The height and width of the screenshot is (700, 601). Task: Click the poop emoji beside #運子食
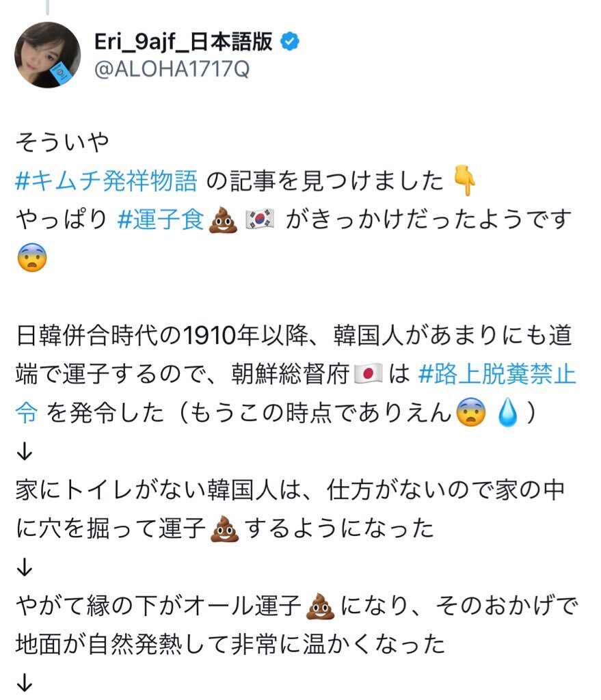(x=224, y=219)
